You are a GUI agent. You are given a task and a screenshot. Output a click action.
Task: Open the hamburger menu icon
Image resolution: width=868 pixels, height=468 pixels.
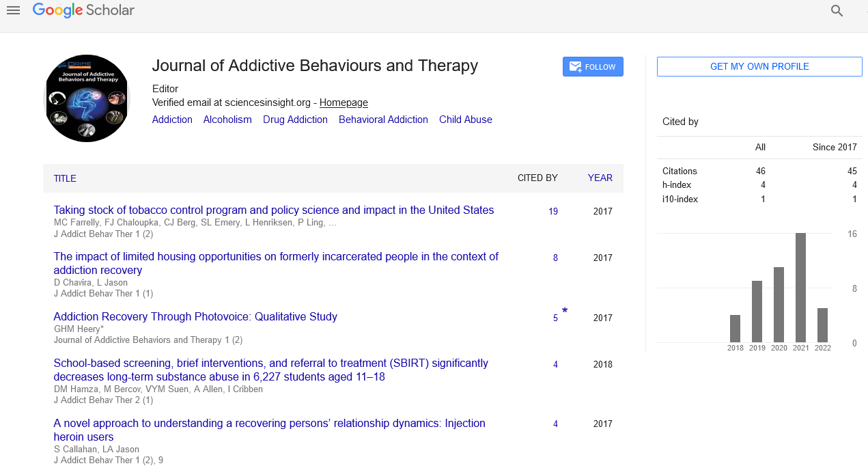tap(13, 10)
